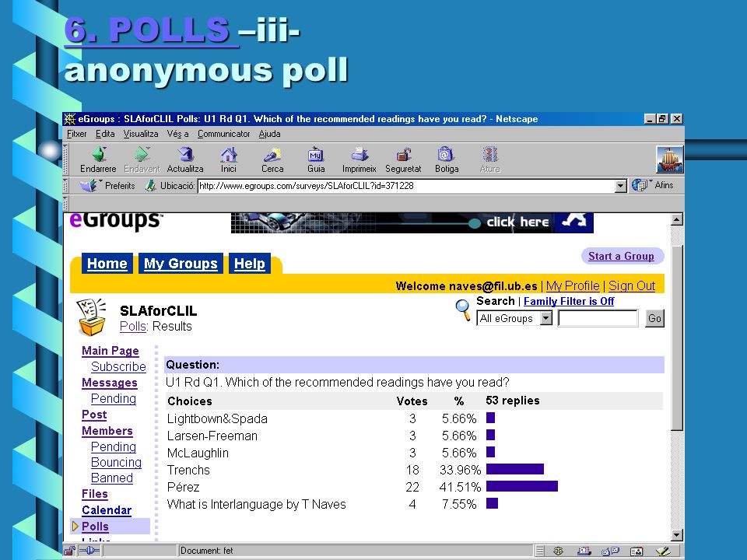Click the Actualitza reload icon
This screenshot has width=747, height=560.
[x=185, y=154]
